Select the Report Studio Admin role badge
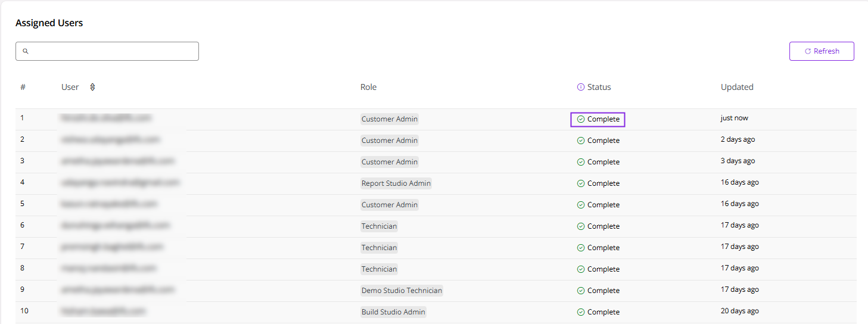The width and height of the screenshot is (868, 324). pos(396,183)
